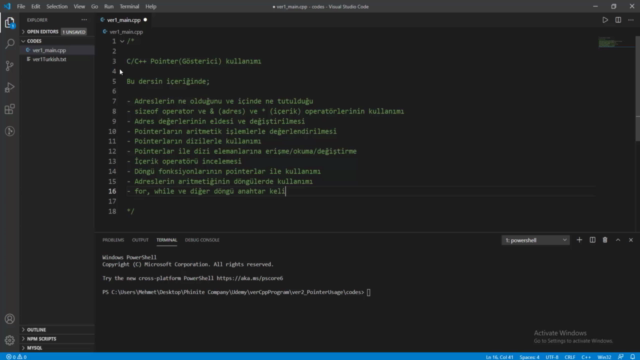Click the errors and warnings status indicator

[x=16, y=357]
